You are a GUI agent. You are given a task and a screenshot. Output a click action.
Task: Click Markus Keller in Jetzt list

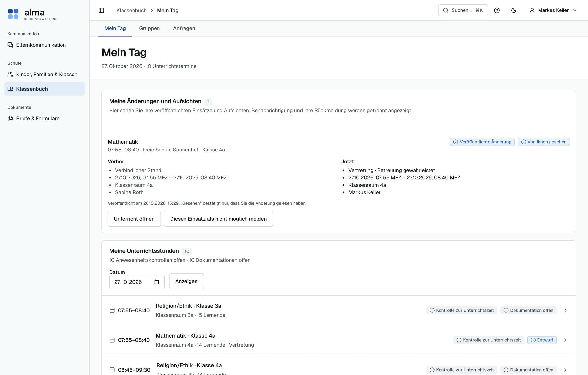tap(364, 192)
